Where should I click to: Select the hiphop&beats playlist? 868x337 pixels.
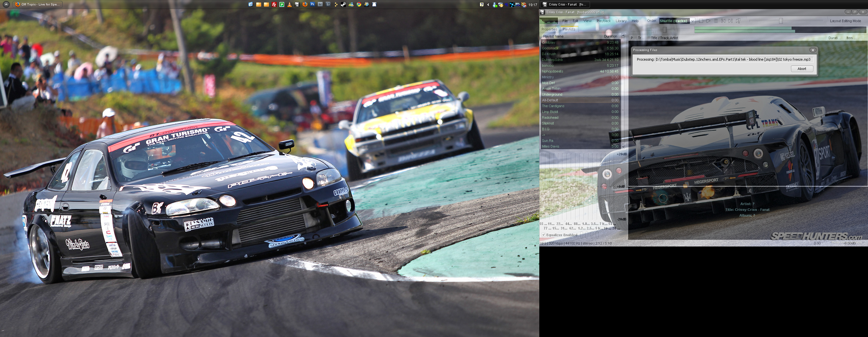580,71
